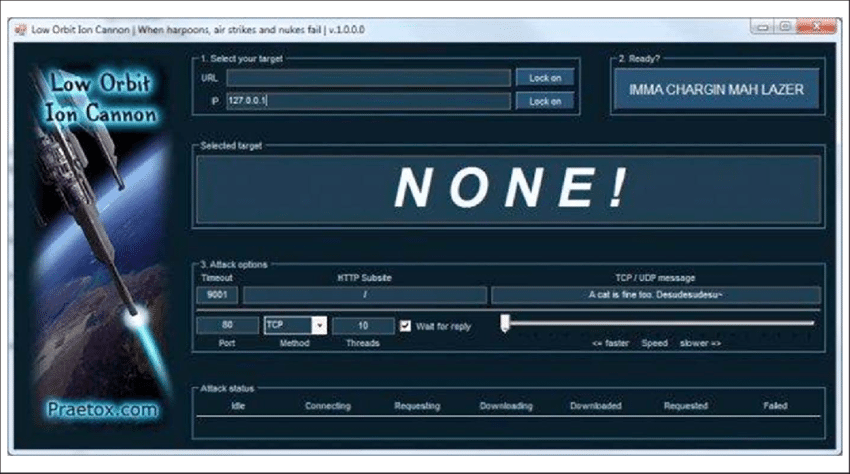Click the Speed slider handle
The image size is (850, 474).
[x=505, y=323]
